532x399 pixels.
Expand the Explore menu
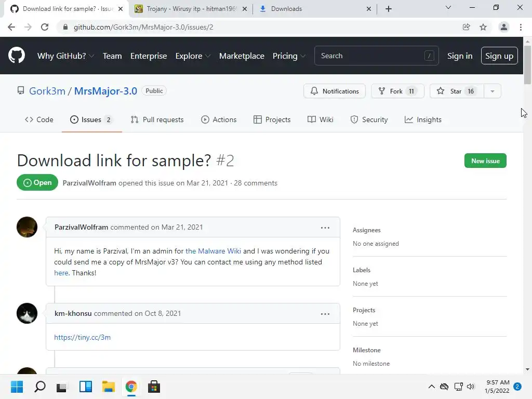[x=193, y=56]
